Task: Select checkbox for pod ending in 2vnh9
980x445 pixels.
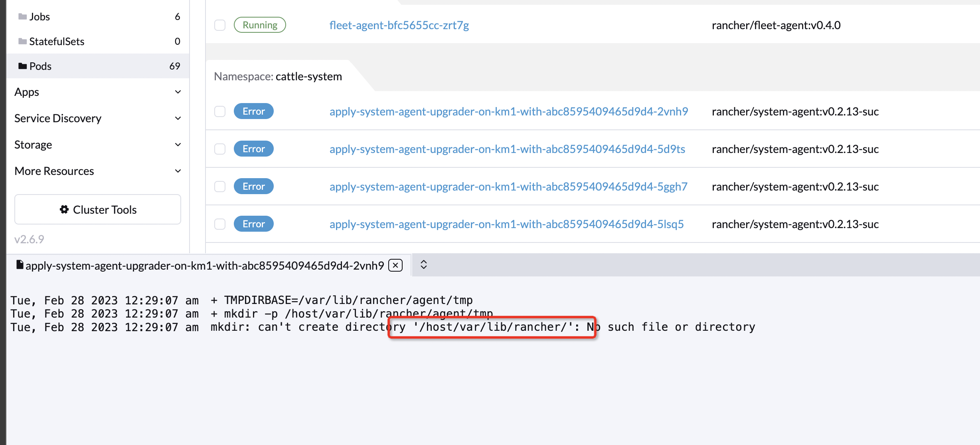Action: click(x=220, y=112)
